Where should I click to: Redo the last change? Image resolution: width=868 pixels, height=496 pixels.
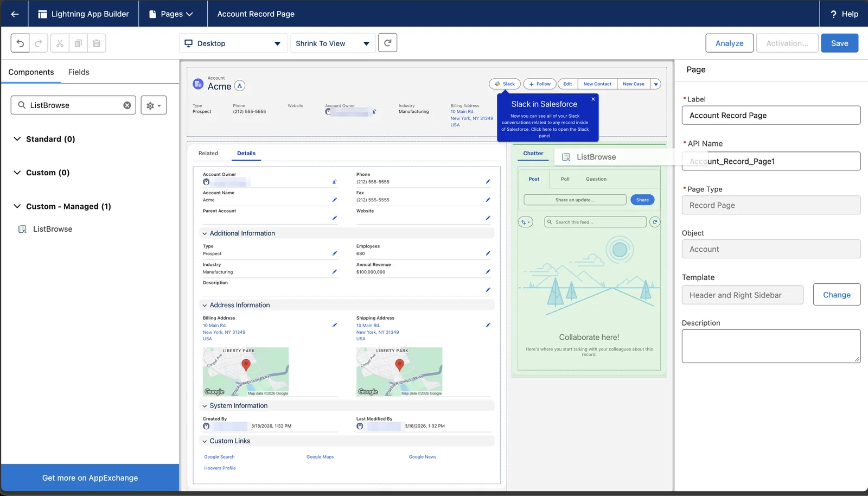point(39,43)
